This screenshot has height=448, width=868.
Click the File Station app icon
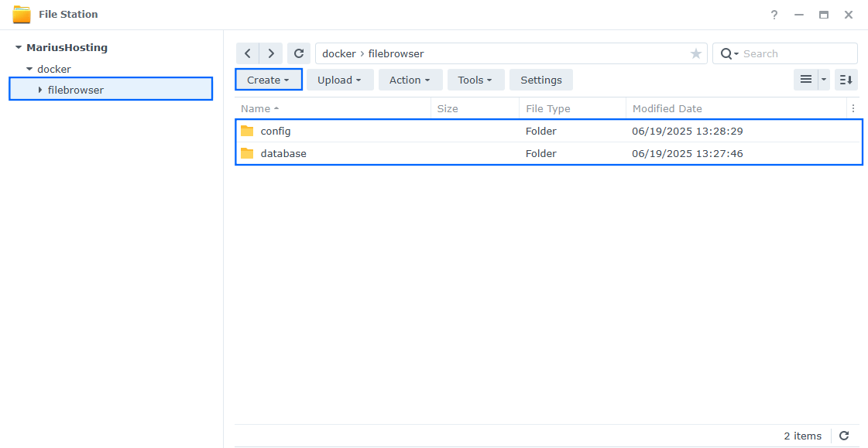(22, 15)
